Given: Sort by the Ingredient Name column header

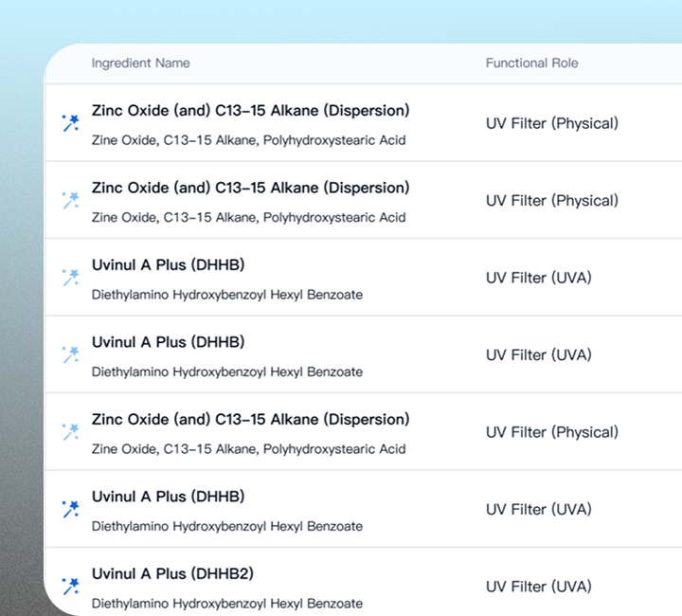Looking at the screenshot, I should (140, 63).
